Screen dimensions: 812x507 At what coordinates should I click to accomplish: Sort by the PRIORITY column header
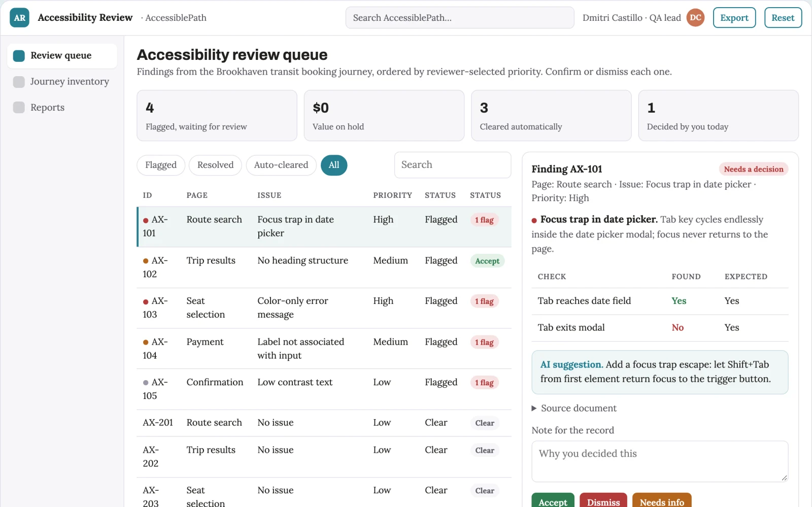coord(392,195)
